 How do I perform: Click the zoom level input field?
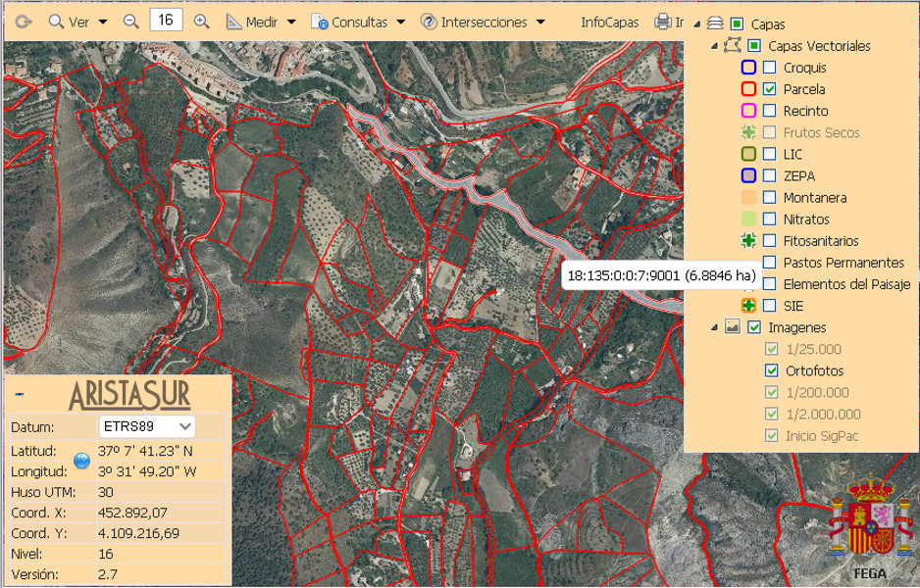point(166,21)
